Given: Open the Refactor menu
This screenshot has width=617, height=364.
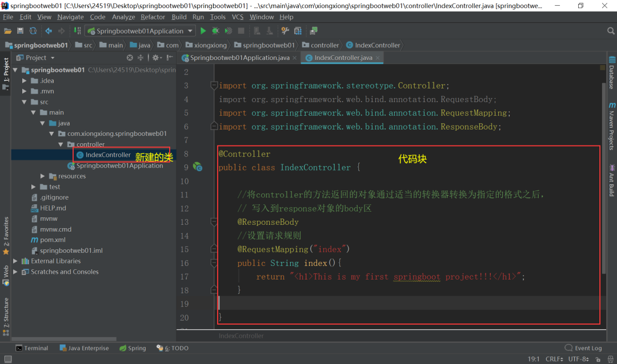Looking at the screenshot, I should [x=153, y=17].
